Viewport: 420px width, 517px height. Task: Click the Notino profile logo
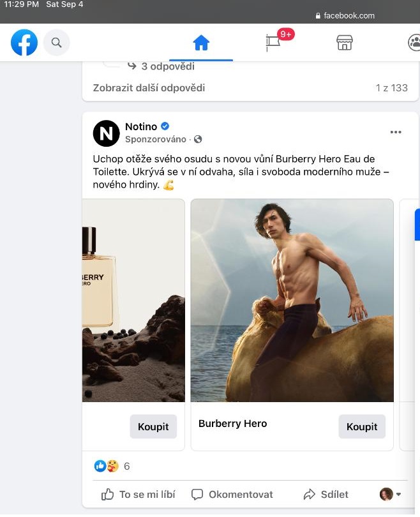[106, 133]
